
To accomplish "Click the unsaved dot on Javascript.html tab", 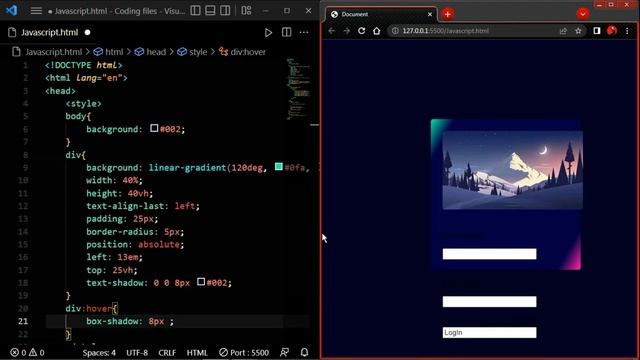I will (x=87, y=33).
